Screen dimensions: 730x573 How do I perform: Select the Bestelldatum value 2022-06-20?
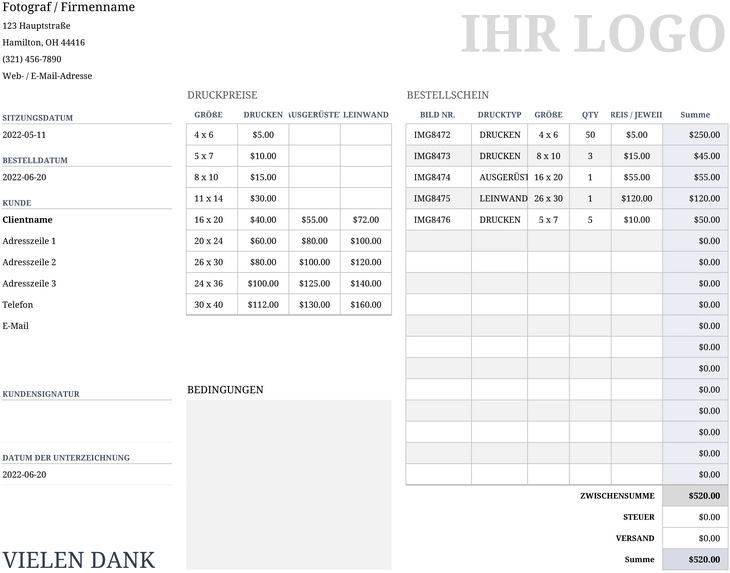24,177
